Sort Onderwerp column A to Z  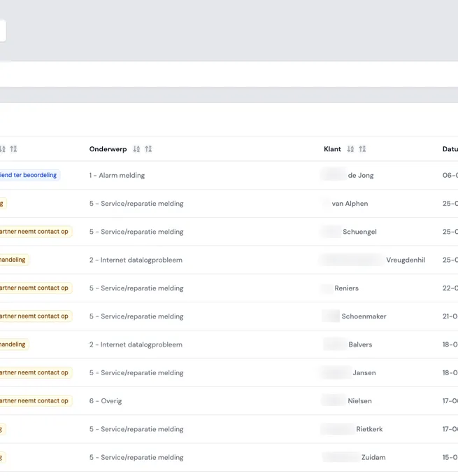coord(136,149)
